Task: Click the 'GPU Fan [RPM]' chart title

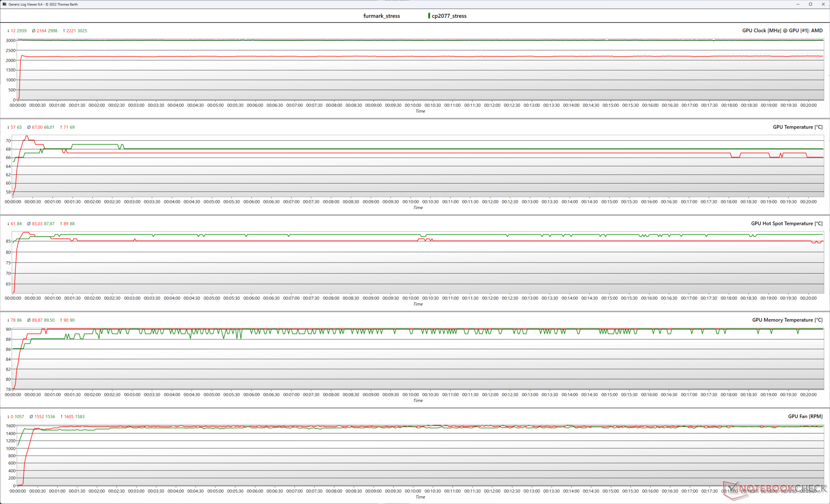Action: click(x=805, y=416)
